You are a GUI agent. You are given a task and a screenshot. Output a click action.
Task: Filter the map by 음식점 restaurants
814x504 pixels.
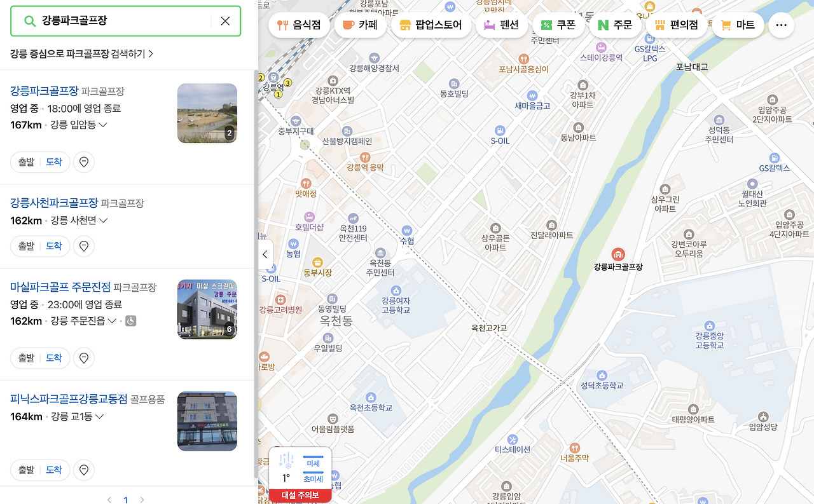299,25
